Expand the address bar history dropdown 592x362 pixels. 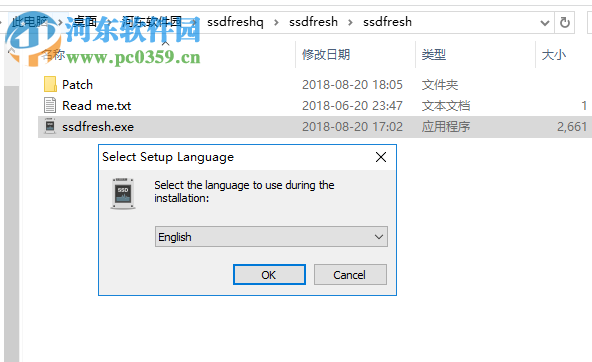coord(544,23)
